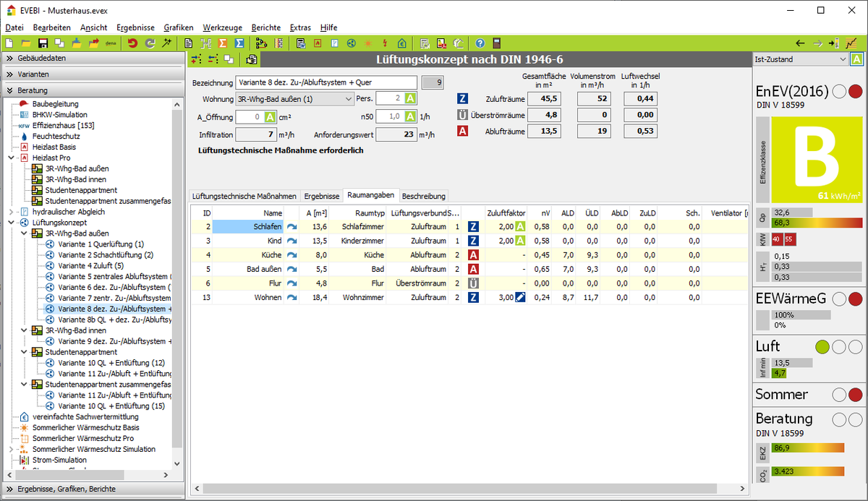Select vereinfachte Sachwertermittlung entry

tap(85, 417)
